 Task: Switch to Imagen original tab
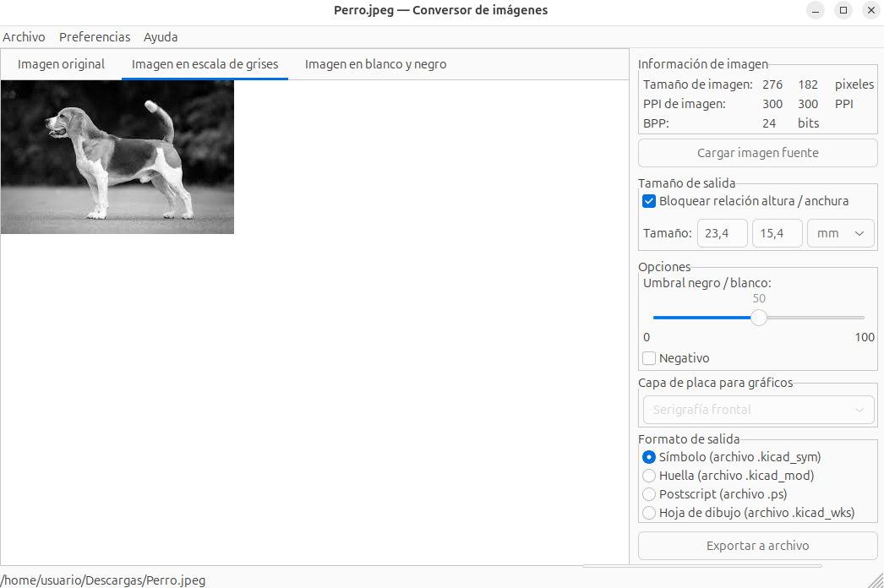coord(61,64)
